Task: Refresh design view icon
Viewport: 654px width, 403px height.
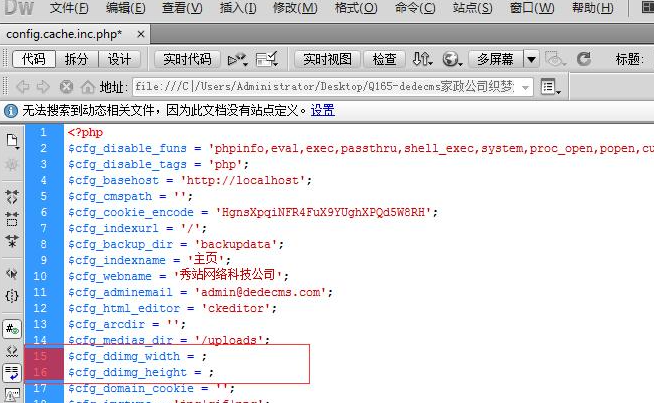Action: [584, 59]
